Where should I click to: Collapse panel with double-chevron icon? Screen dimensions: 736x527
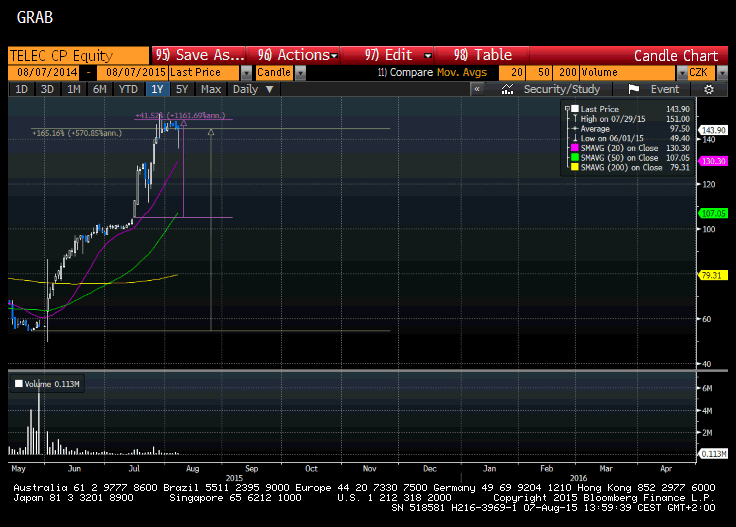pyautogui.click(x=477, y=89)
